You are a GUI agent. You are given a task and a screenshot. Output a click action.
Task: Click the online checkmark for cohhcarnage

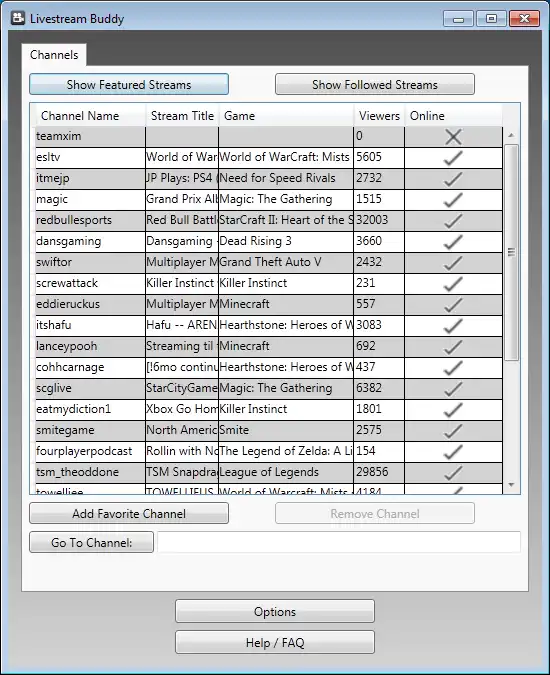coord(453,368)
